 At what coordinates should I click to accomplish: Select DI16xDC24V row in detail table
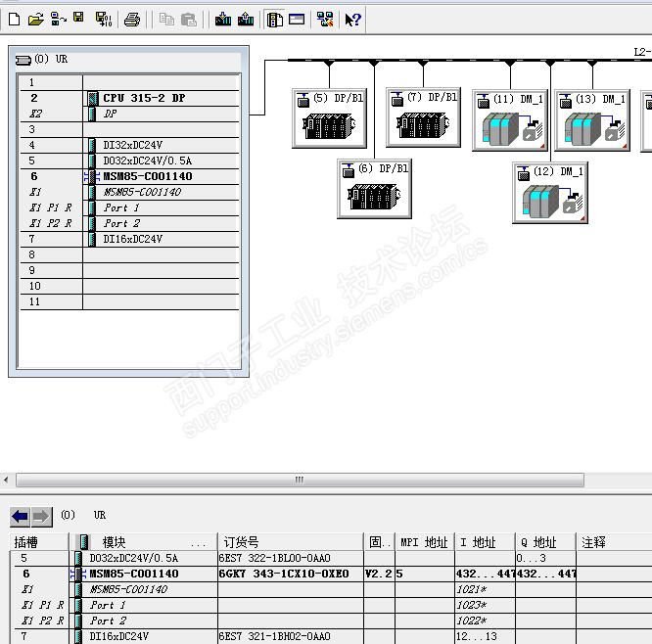point(331,636)
